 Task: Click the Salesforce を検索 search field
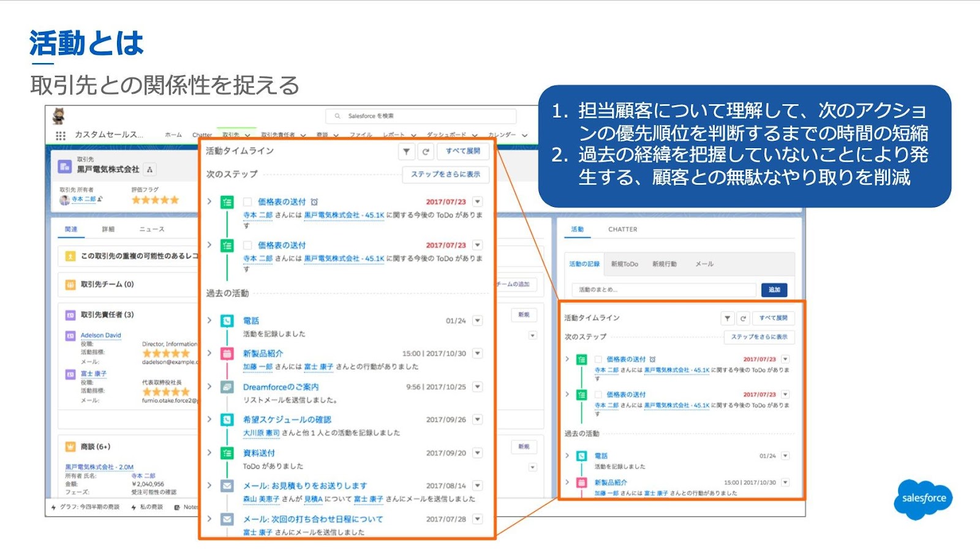[x=421, y=116]
